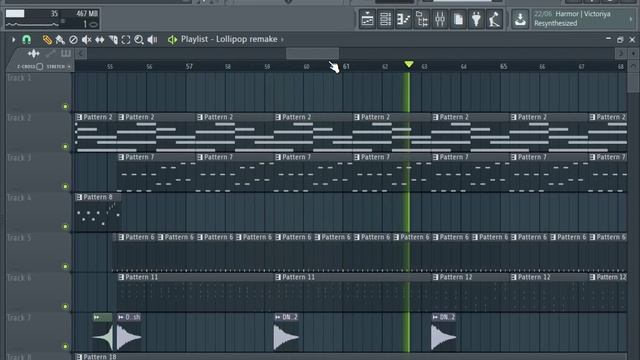Screen dimensions: 640x360
Task: Select the Paint brush tool
Action: [x=60, y=40]
